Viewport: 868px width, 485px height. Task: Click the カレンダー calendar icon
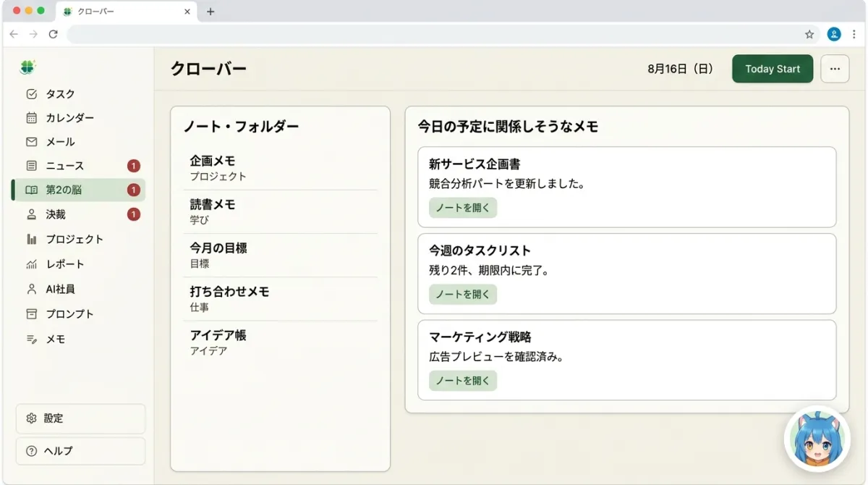tap(31, 118)
